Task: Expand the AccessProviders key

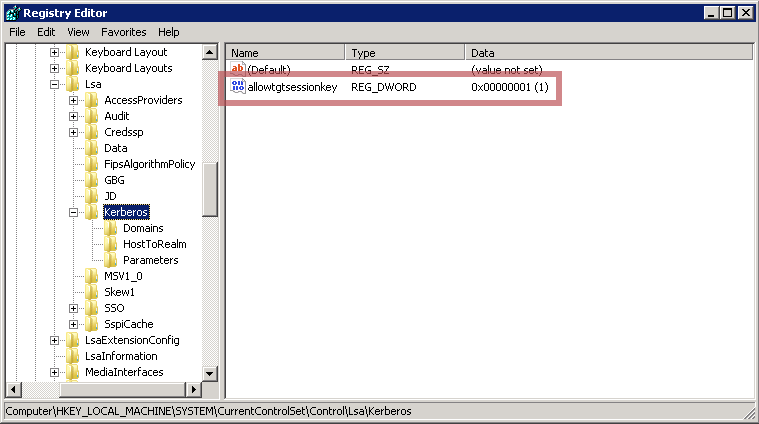Action: pyautogui.click(x=73, y=100)
